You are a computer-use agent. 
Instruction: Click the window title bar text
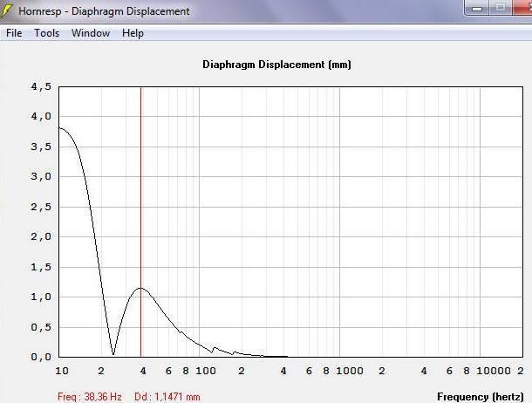click(x=104, y=11)
